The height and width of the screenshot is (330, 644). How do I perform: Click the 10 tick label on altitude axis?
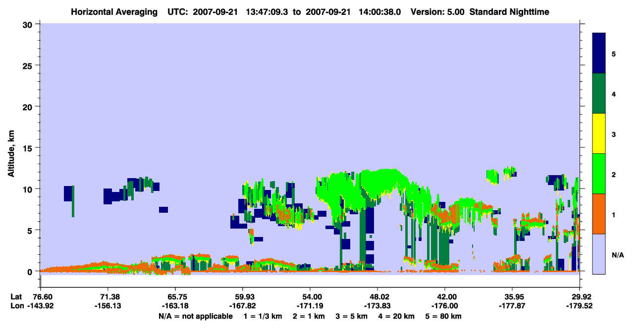click(x=29, y=189)
